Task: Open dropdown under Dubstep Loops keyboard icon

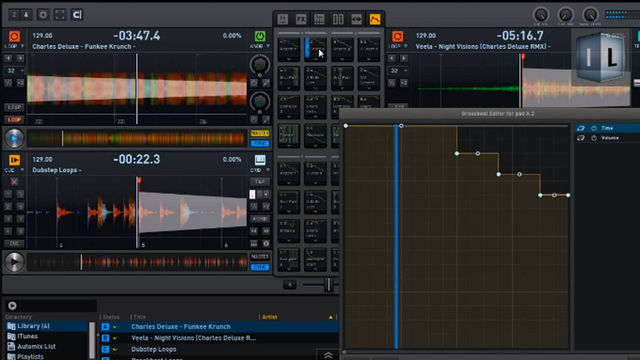Action: pyautogui.click(x=260, y=170)
